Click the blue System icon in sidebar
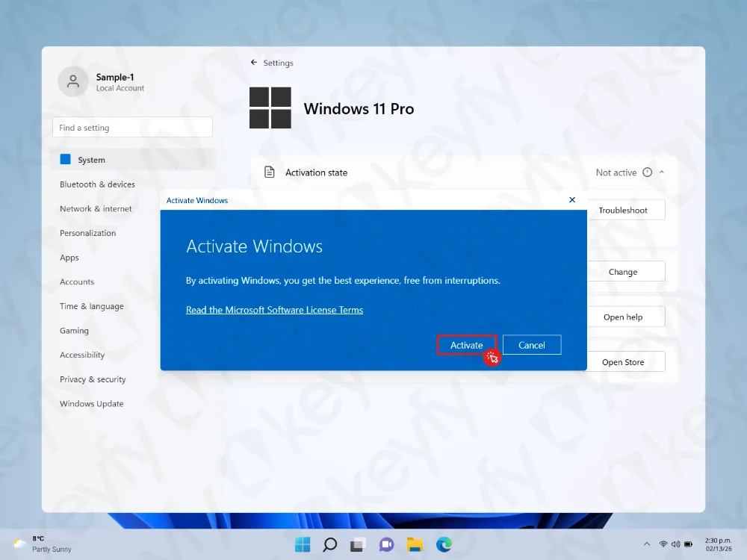The image size is (747, 560). point(65,159)
